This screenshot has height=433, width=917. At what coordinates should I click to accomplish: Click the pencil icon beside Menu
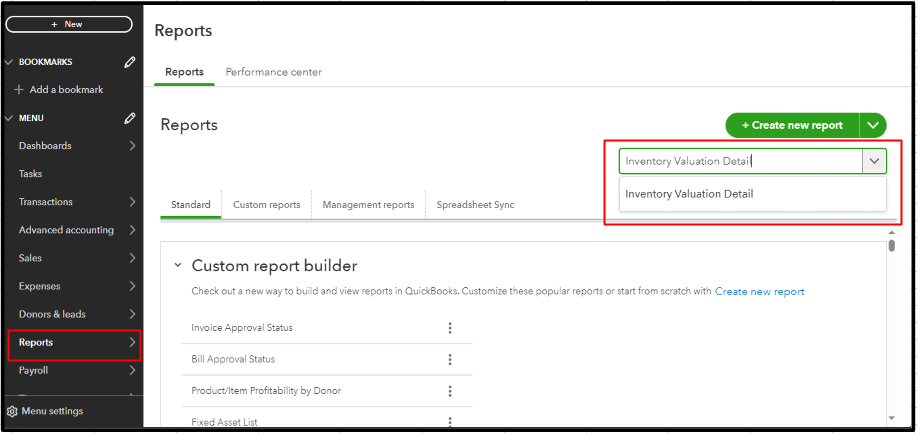coord(130,118)
